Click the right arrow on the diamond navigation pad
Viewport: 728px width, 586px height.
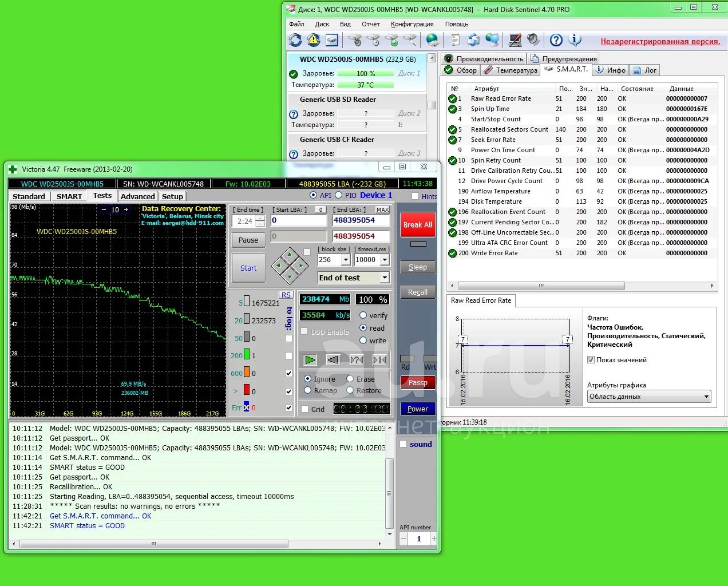pyautogui.click(x=300, y=266)
